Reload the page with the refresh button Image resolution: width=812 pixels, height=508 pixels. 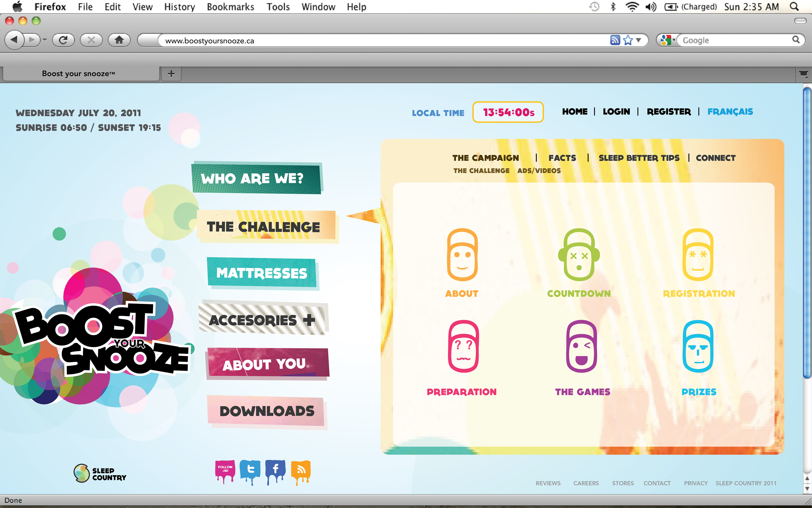(x=63, y=40)
